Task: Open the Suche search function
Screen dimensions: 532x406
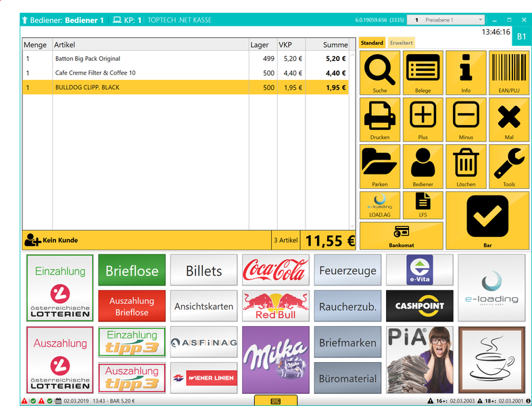Action: (x=380, y=72)
